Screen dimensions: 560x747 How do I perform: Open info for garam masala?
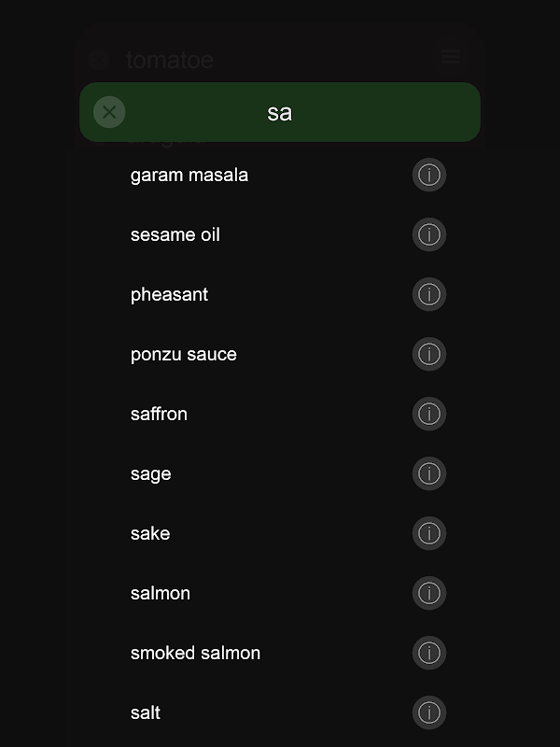click(429, 175)
